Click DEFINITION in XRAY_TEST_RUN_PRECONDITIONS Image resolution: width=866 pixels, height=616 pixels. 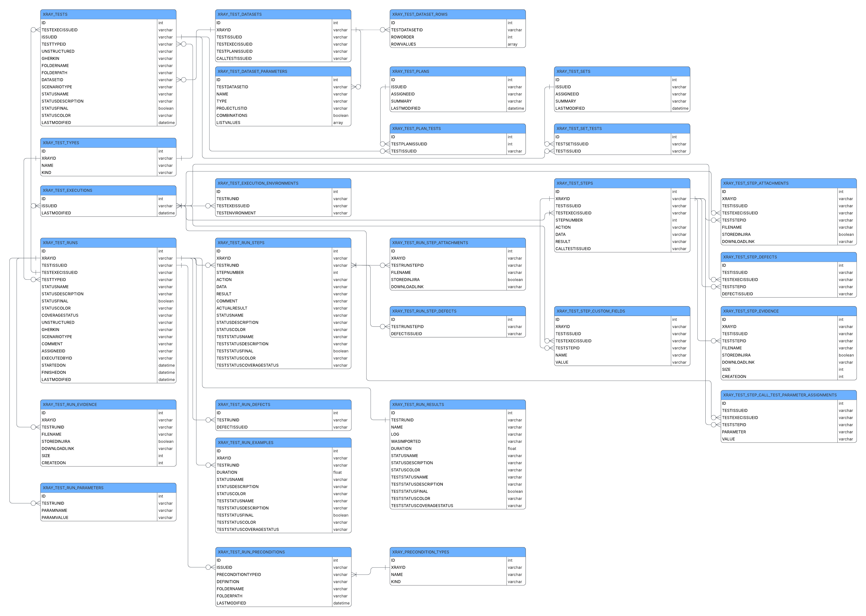coord(283,582)
